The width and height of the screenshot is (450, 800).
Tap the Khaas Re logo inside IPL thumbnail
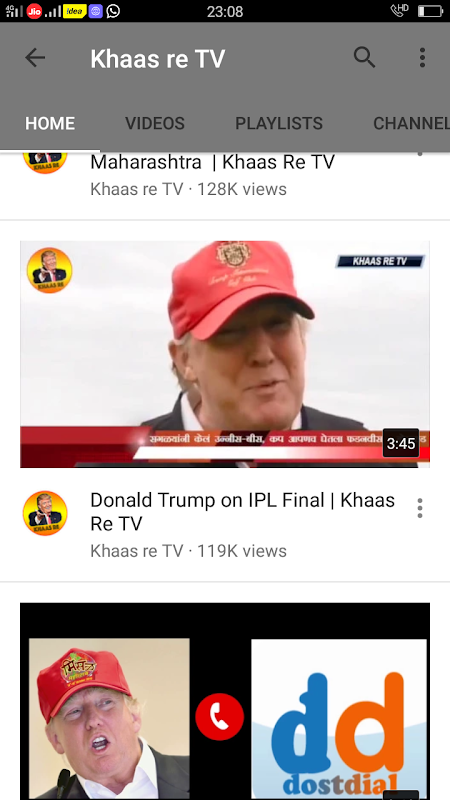click(49, 270)
